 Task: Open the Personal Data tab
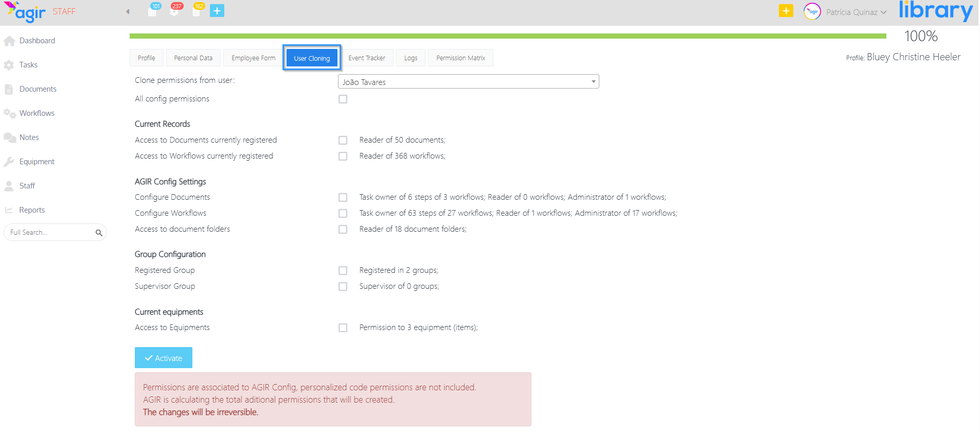(193, 58)
